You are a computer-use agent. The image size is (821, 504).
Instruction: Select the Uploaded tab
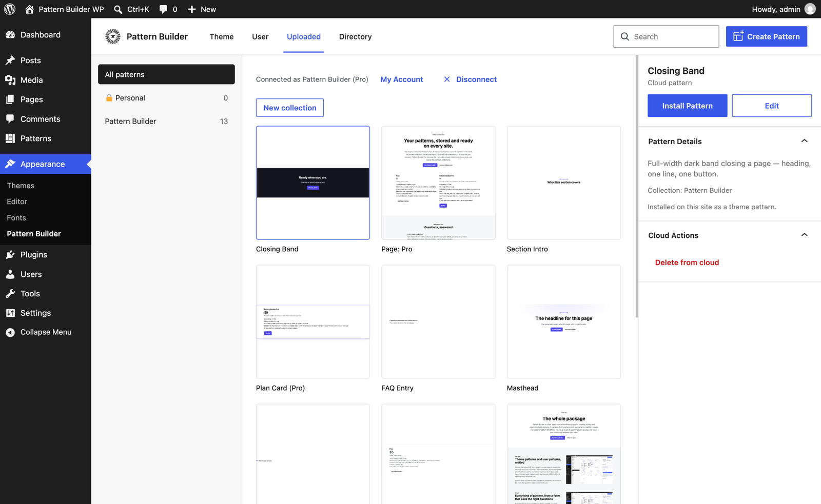coord(304,36)
